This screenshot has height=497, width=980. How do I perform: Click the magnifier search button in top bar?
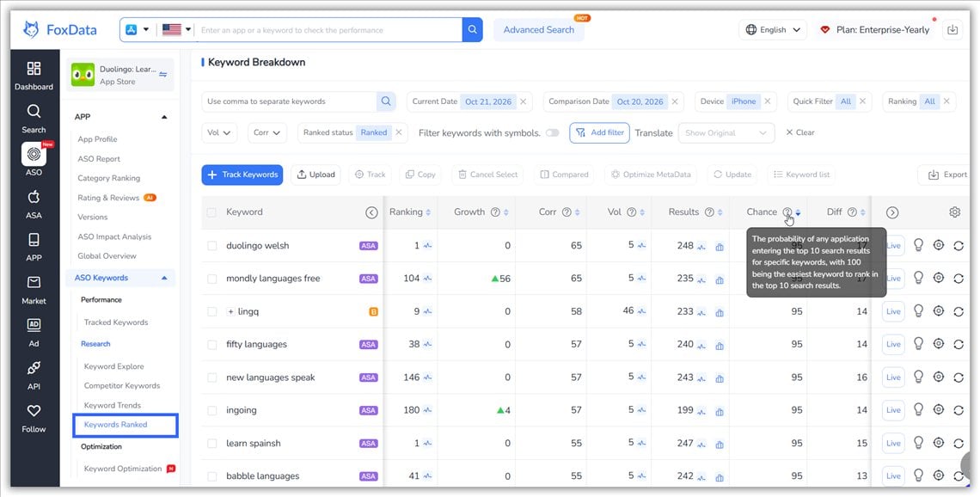pos(472,29)
